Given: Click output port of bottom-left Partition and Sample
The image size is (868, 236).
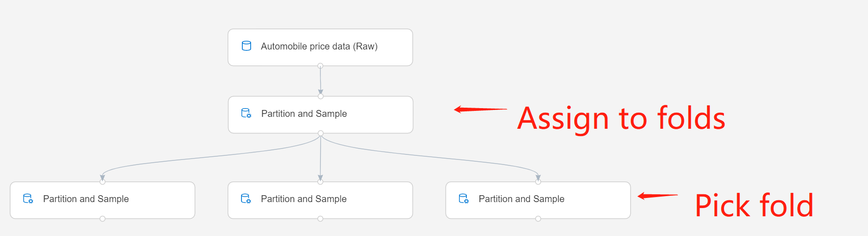Looking at the screenshot, I should tap(102, 219).
